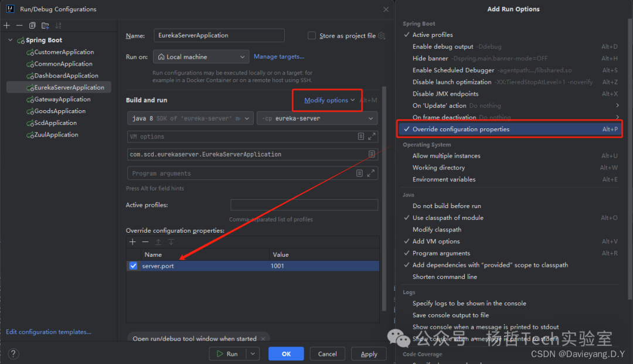633x364 pixels.
Task: Collapse the Spring Boot tree node
Action: (x=11, y=40)
